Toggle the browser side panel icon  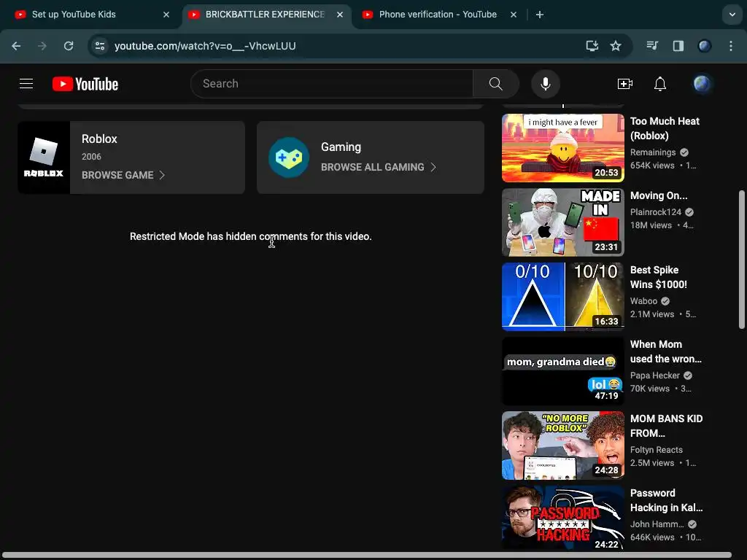[x=678, y=46]
